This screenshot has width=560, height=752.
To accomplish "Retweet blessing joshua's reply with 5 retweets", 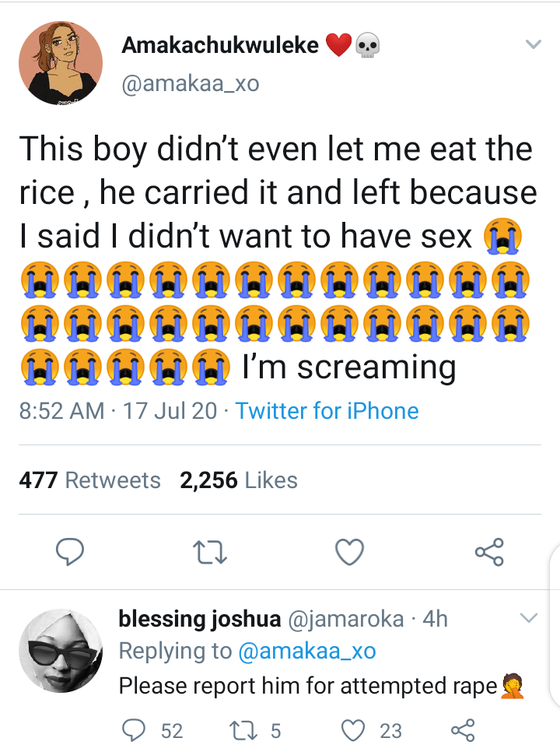I will click(x=255, y=730).
